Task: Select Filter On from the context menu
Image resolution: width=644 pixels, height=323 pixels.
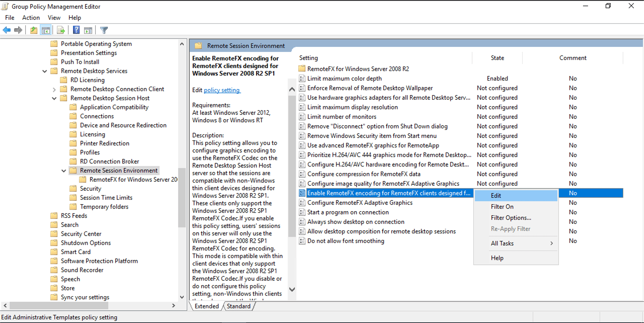Action: click(500, 207)
